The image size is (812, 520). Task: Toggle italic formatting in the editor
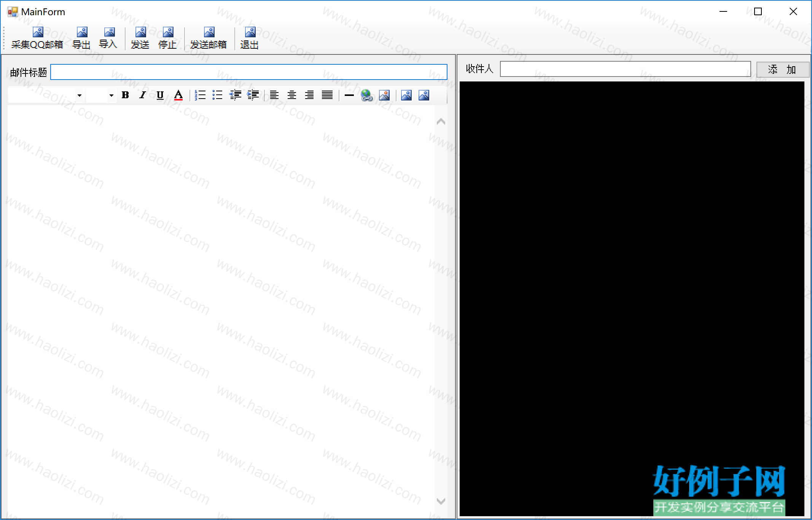(143, 95)
